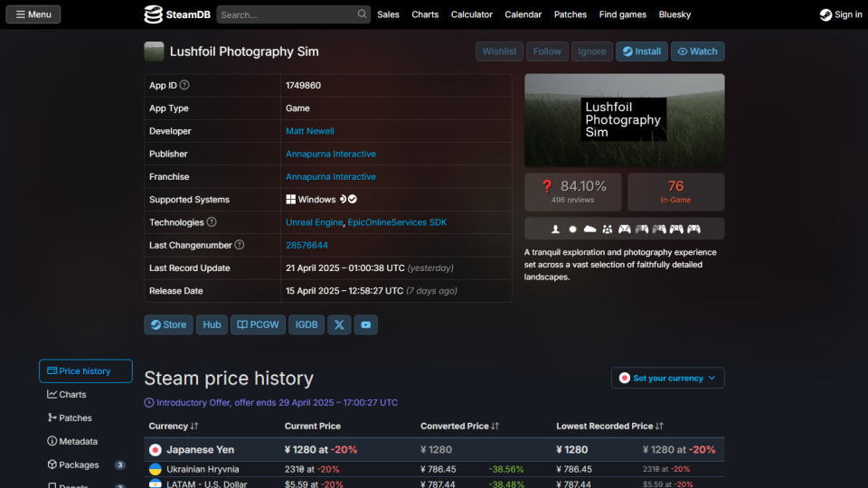Click the Store button
This screenshot has height=488, width=868.
point(168,324)
